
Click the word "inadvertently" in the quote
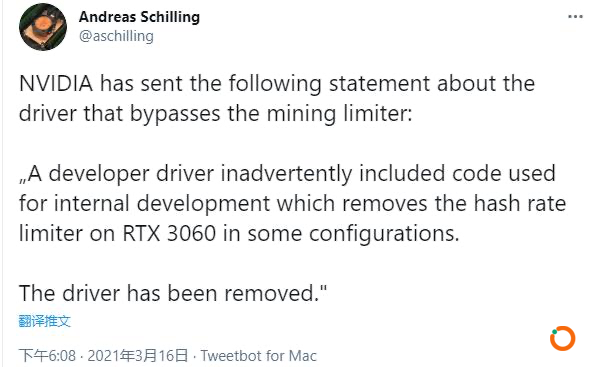coord(286,173)
